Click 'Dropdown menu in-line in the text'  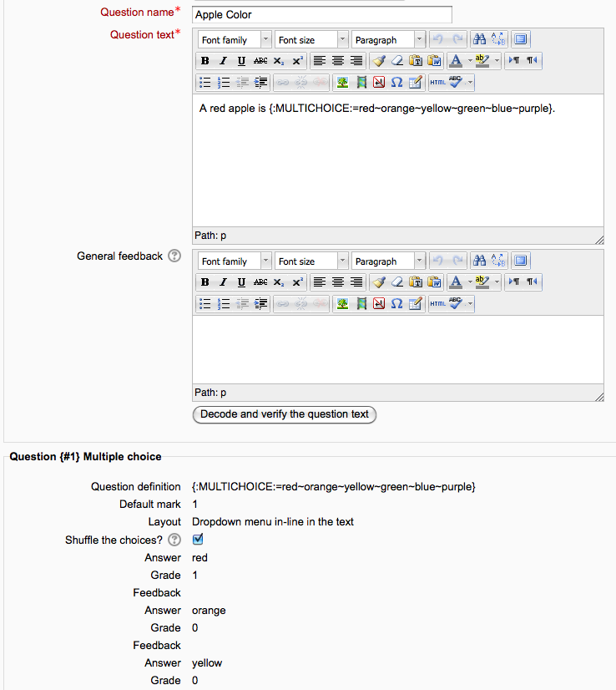pos(273,522)
